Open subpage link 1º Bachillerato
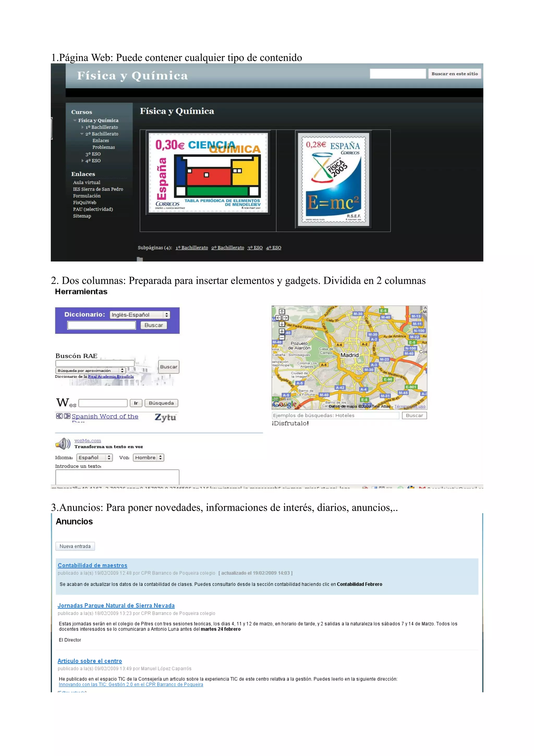The image size is (534, 756). coord(192,248)
